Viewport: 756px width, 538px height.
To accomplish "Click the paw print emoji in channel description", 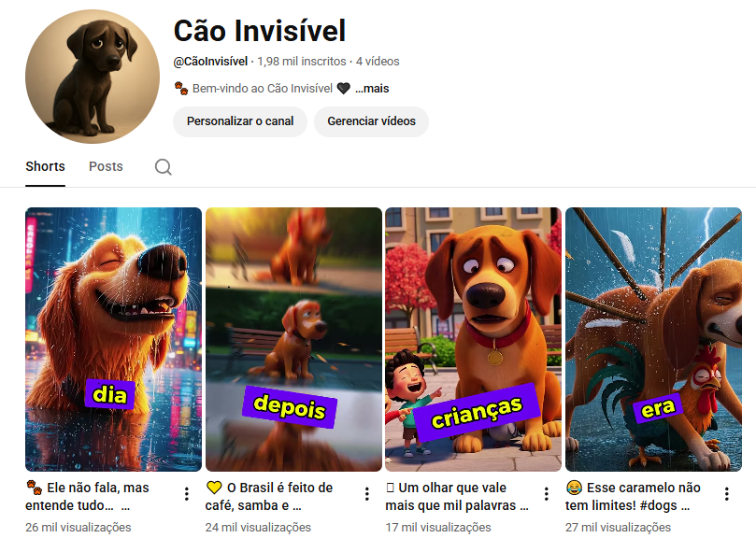I will 181,88.
